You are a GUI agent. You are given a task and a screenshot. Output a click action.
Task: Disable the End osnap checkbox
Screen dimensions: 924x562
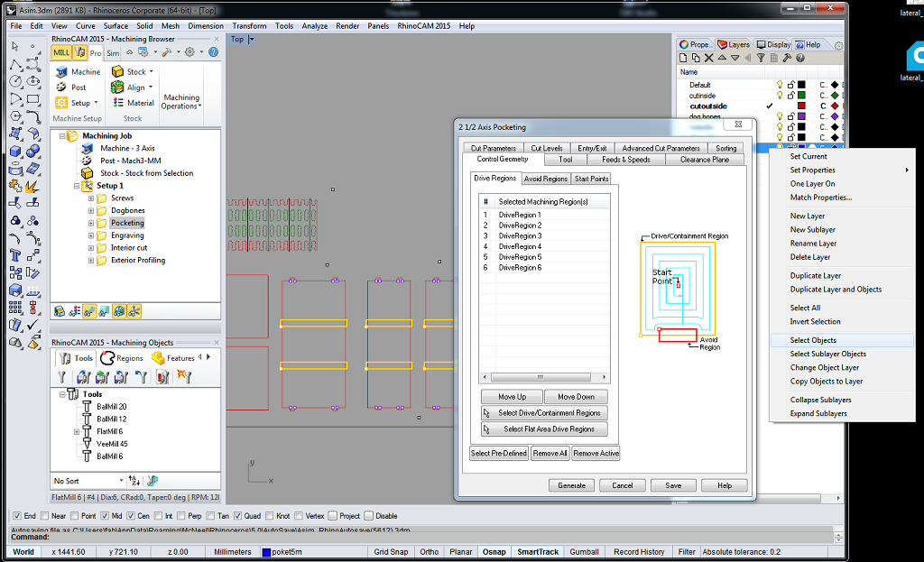pyautogui.click(x=16, y=516)
